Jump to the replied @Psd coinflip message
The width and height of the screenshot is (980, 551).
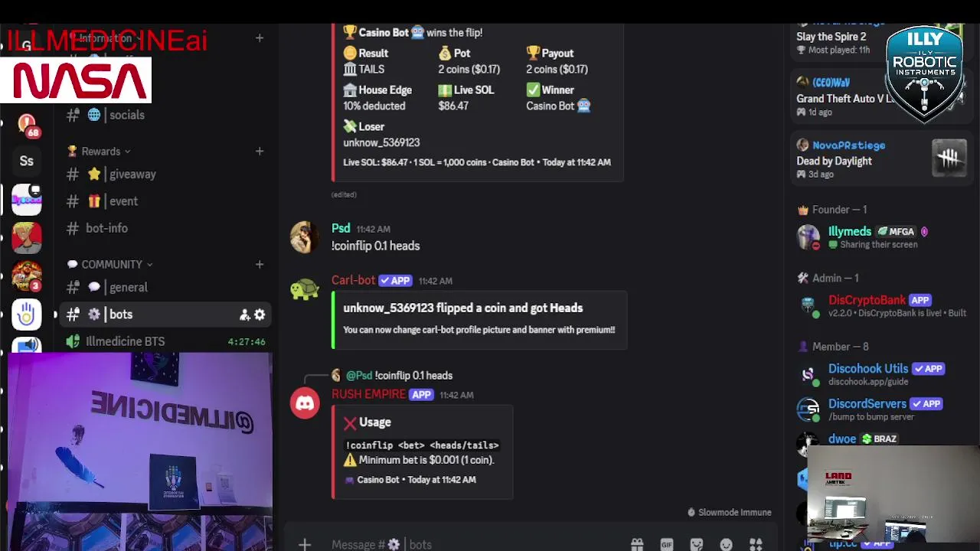[399, 375]
